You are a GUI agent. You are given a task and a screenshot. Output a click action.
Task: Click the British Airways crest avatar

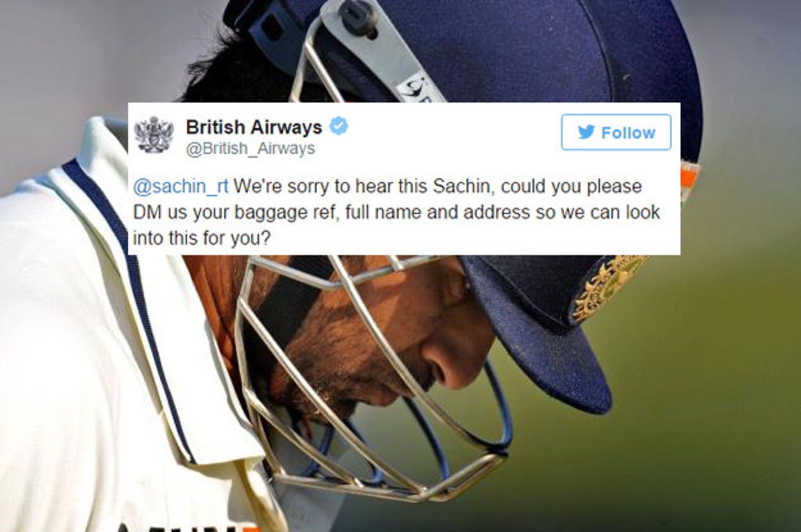pyautogui.click(x=154, y=135)
